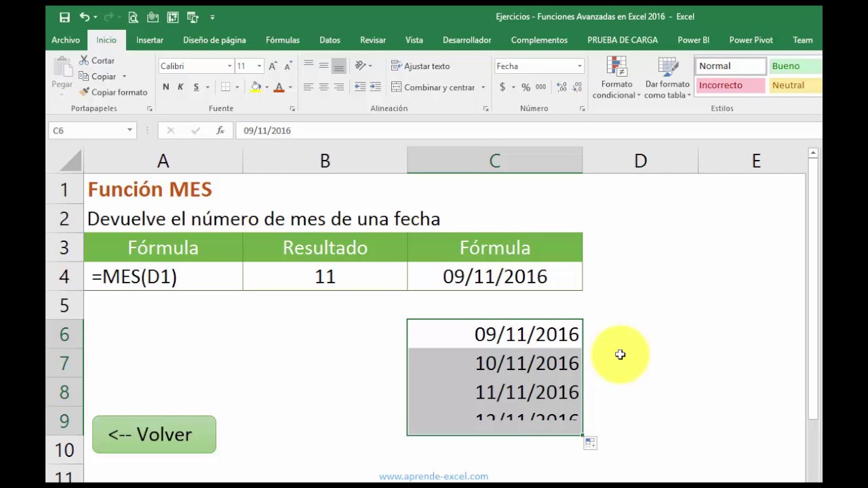The height and width of the screenshot is (488, 868).
Task: Increase decimal places
Action: coord(561,87)
